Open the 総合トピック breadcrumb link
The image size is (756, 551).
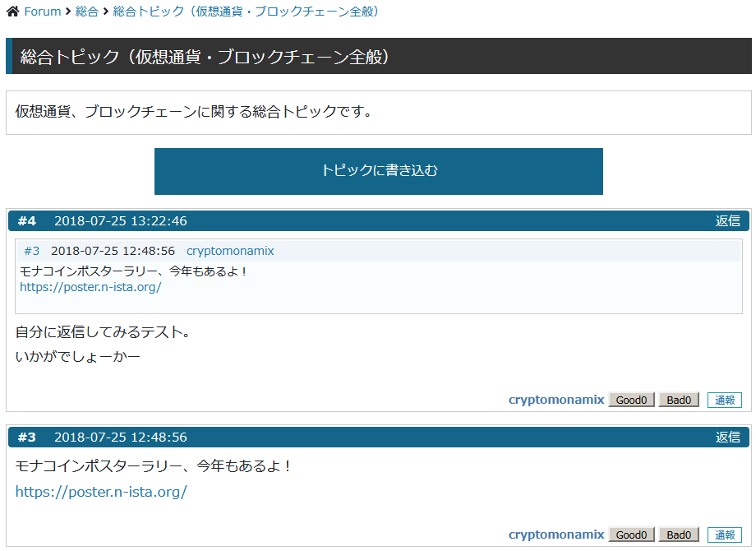click(246, 12)
